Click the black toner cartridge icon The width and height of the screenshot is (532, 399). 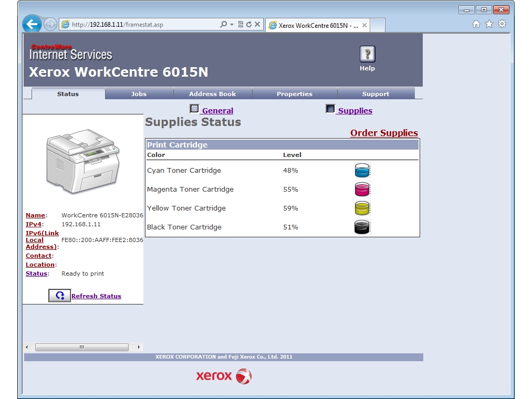(x=362, y=227)
